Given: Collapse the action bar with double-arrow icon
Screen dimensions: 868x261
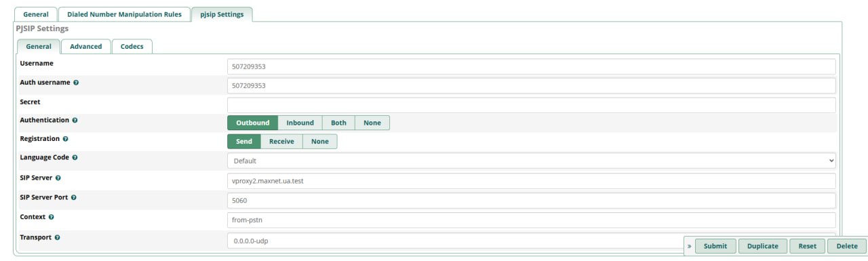Looking at the screenshot, I should tap(690, 246).
